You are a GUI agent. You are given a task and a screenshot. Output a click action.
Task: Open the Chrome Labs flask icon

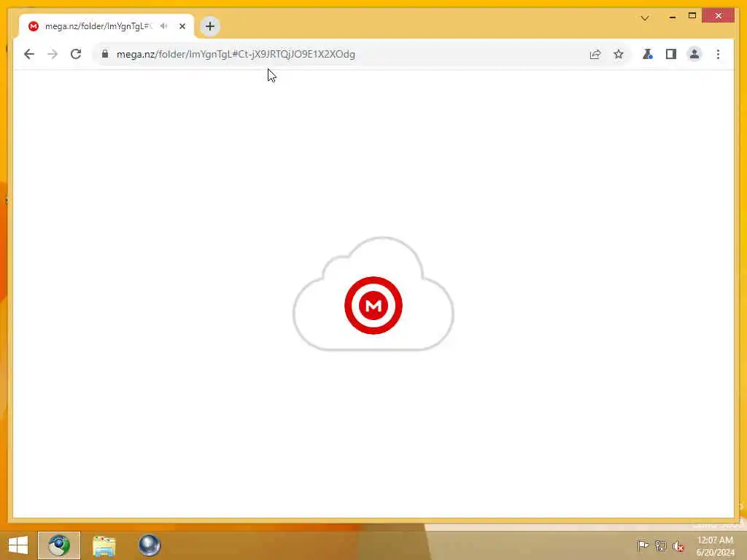[648, 54]
